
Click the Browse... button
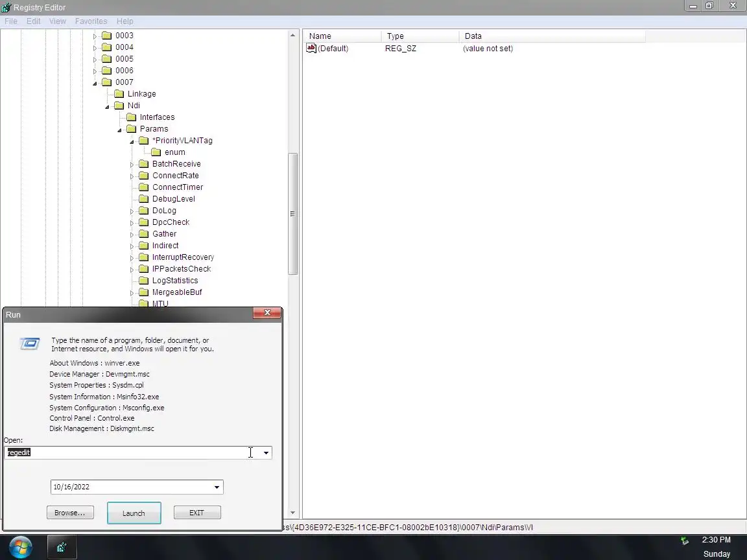pyautogui.click(x=70, y=513)
